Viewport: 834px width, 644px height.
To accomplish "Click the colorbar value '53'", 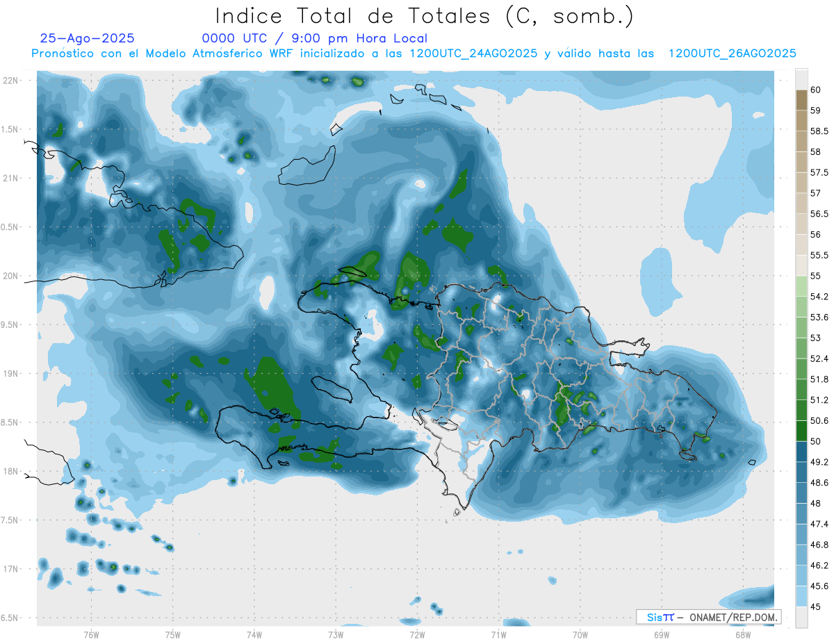I will tap(816, 338).
